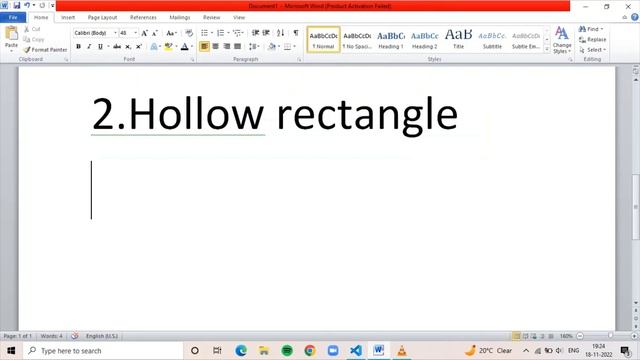Click the Shrink Font icon
Image resolution: width=640 pixels, height=360 pixels.
pos(155,33)
